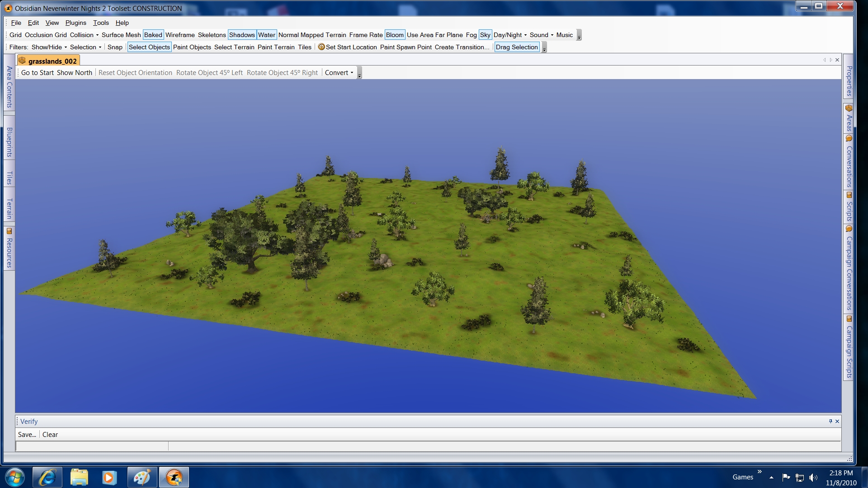This screenshot has width=868, height=488.
Task: Toggle the Shadows display option
Action: click(x=242, y=35)
